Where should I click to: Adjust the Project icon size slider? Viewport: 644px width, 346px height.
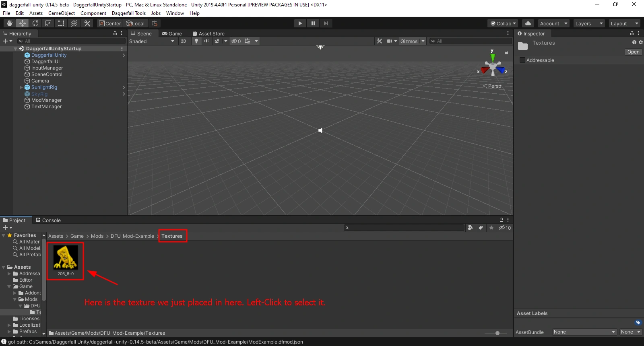(497, 333)
